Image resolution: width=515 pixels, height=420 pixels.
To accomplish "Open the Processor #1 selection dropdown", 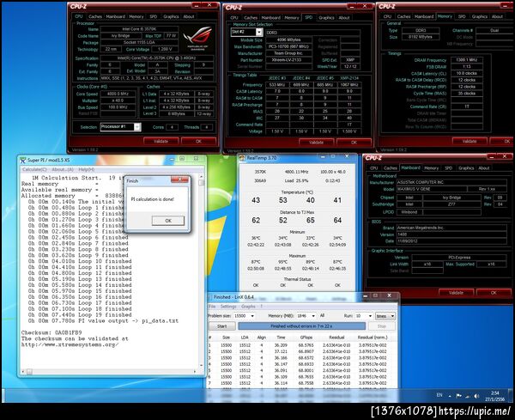I will click(x=137, y=127).
